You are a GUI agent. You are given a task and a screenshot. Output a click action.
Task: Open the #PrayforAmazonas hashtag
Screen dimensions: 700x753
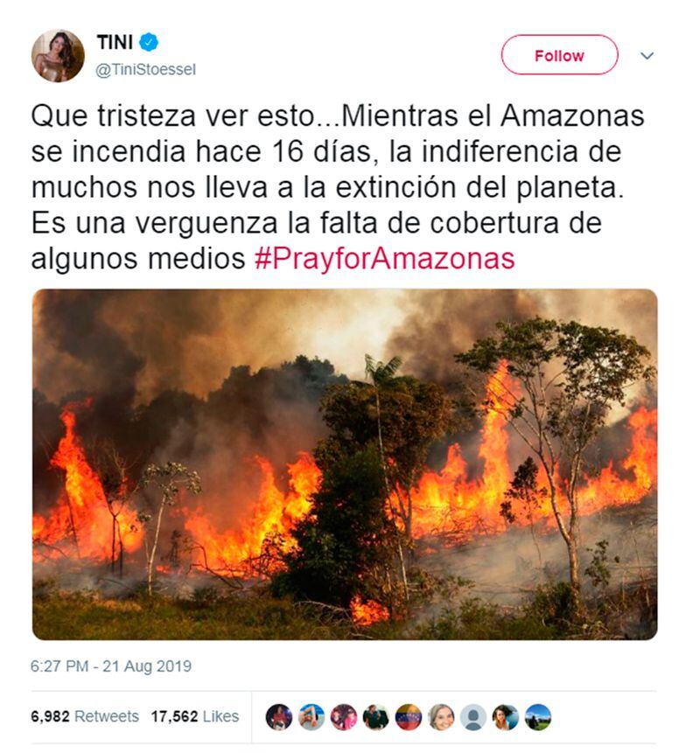pyautogui.click(x=384, y=259)
